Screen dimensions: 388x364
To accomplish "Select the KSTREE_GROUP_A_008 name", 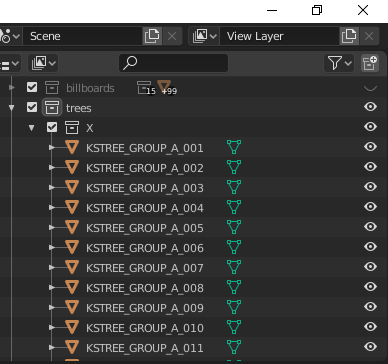I will click(145, 288).
